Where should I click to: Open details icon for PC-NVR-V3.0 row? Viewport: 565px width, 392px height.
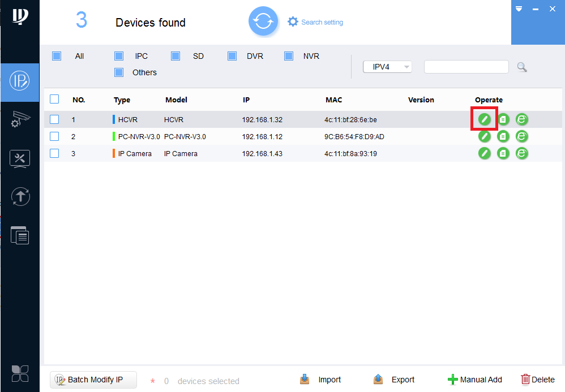[503, 136]
